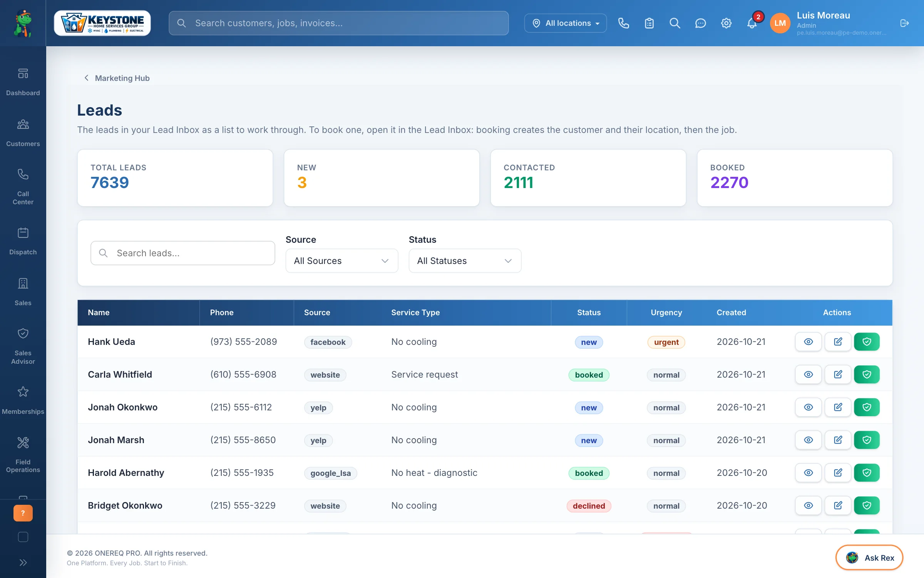
Task: View Jonah Marsh lead with eye icon
Action: pyautogui.click(x=808, y=440)
